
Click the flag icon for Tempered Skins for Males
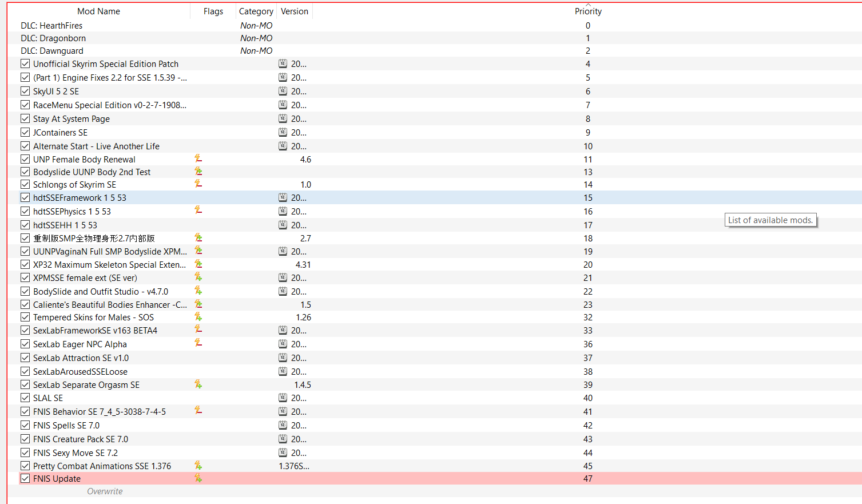(x=198, y=316)
